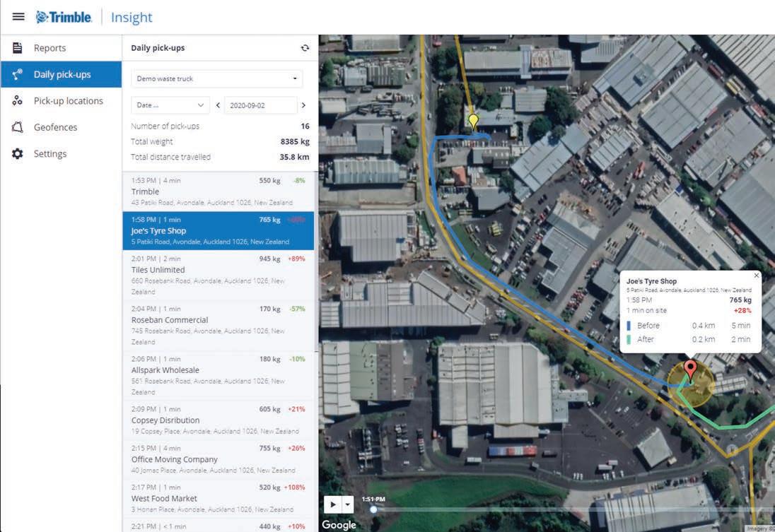Click the +89% change for Tiles Unlimited
This screenshot has height=532, width=775.
click(x=296, y=259)
